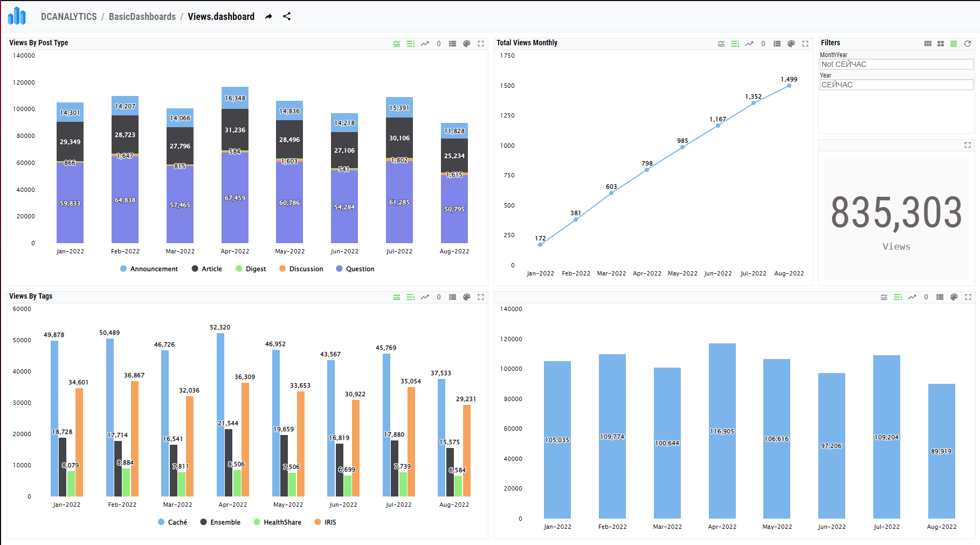The image size is (980, 545).
Task: Click the 31,236 Article segment in Apr-2022
Action: point(235,129)
